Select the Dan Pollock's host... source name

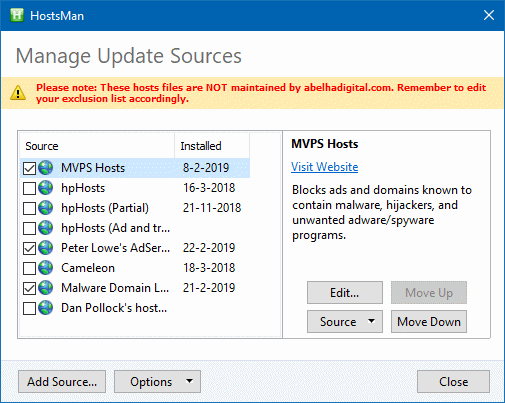(114, 308)
